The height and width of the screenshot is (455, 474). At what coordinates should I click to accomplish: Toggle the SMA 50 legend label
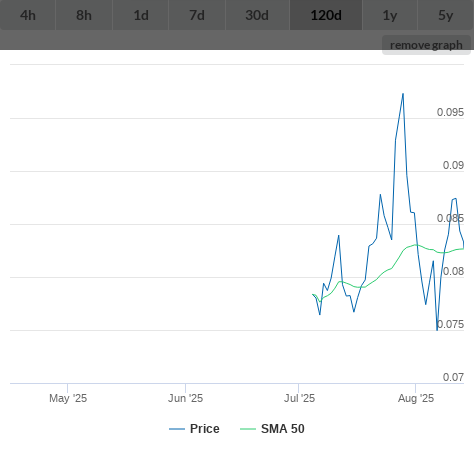283,429
